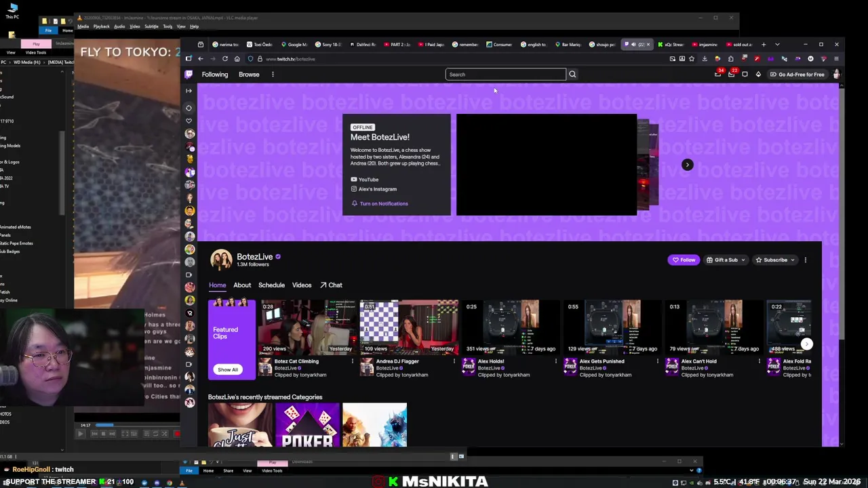Open options for Andrea DJ Flagger clip
This screenshot has width=868, height=488.
point(454,361)
